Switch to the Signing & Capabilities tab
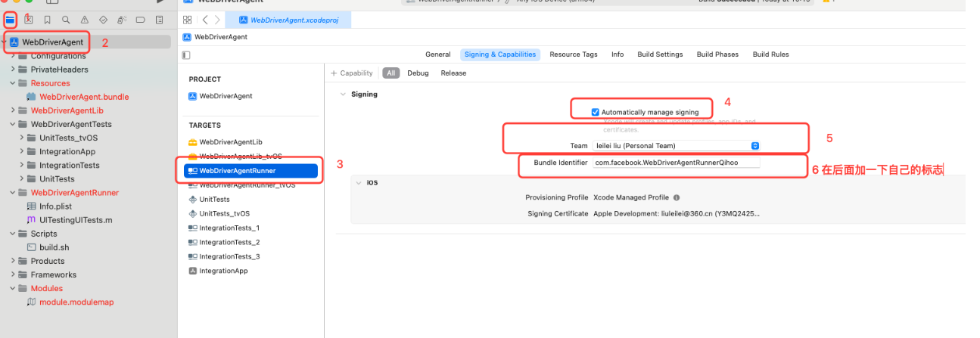 pyautogui.click(x=500, y=54)
